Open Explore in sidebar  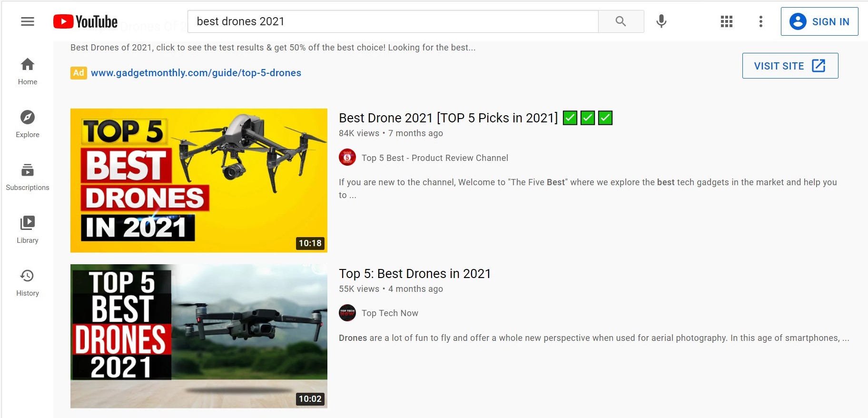(28, 124)
